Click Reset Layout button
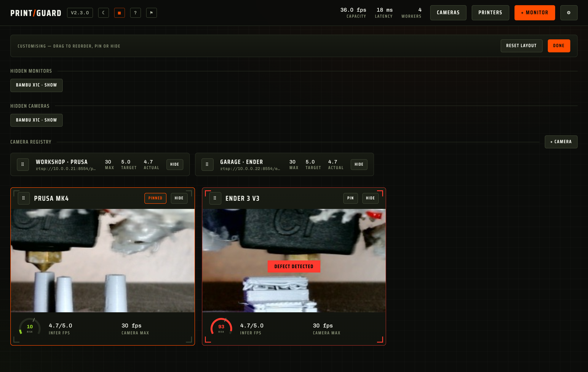The image size is (588, 372). (x=521, y=46)
